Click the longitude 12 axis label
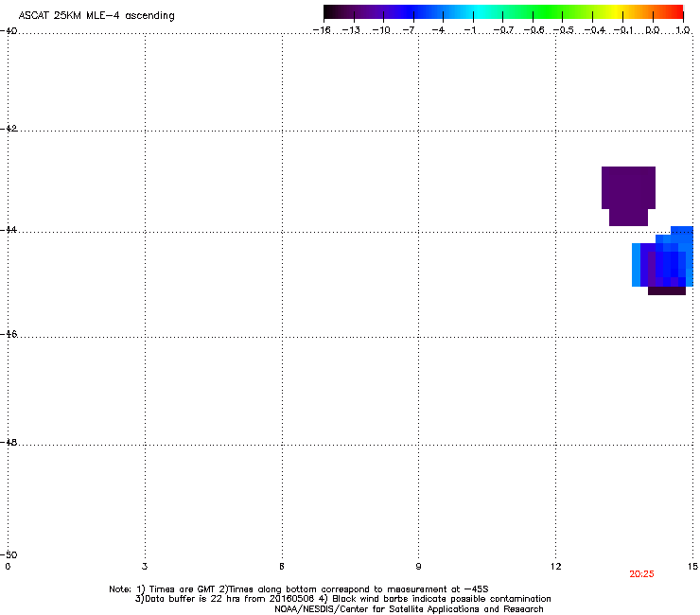This screenshot has height=615, width=700. coord(556,567)
